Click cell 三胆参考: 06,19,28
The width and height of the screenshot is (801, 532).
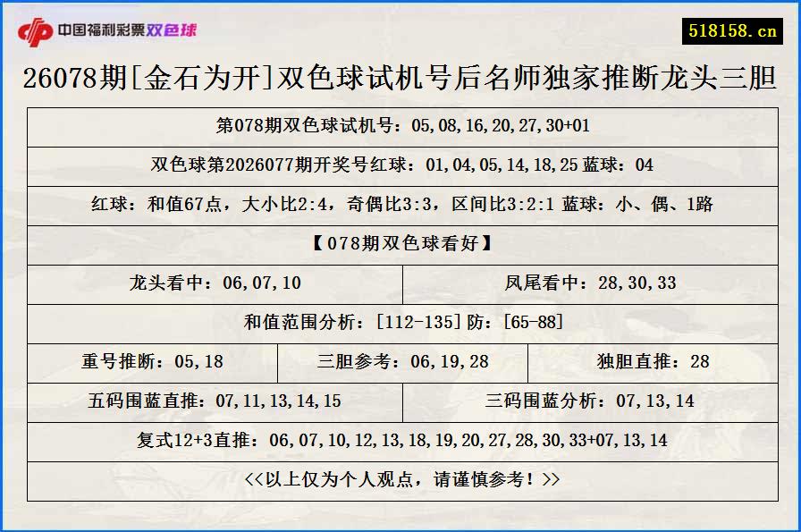click(x=402, y=363)
